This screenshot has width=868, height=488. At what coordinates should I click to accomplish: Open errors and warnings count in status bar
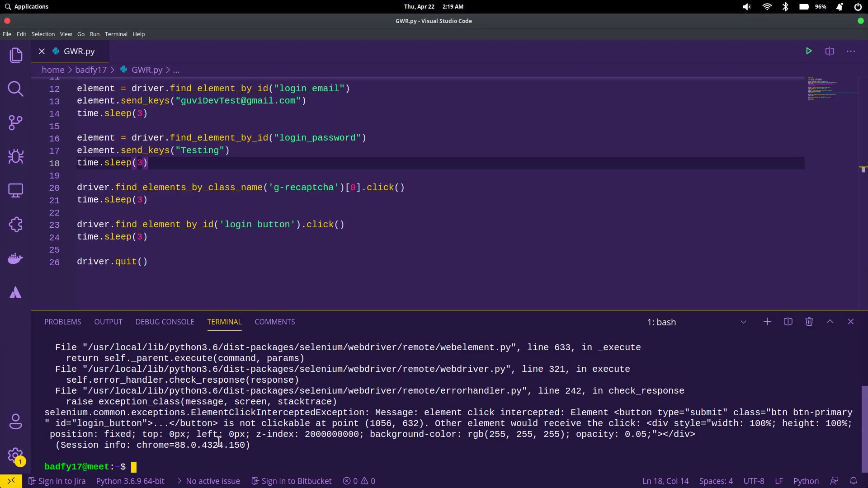(x=359, y=481)
